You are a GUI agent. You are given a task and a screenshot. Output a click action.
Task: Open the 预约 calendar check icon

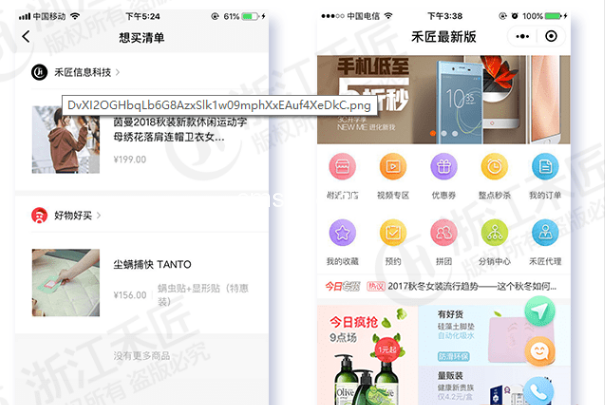click(x=393, y=233)
